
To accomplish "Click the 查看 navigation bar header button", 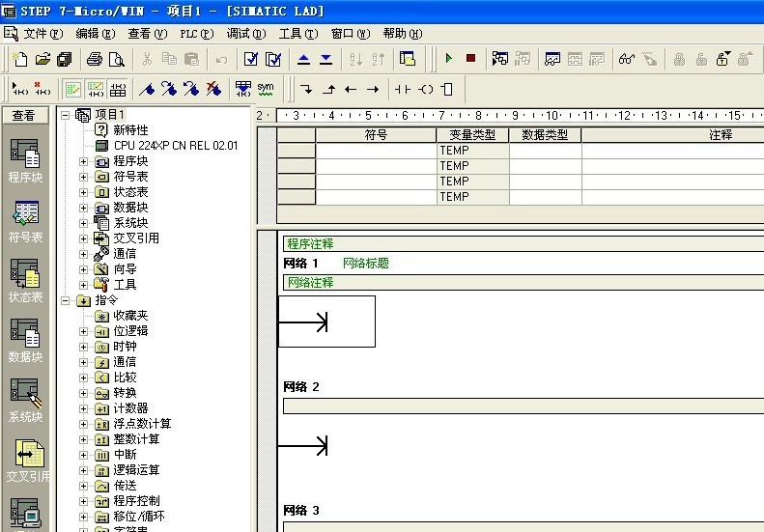I will (x=25, y=116).
